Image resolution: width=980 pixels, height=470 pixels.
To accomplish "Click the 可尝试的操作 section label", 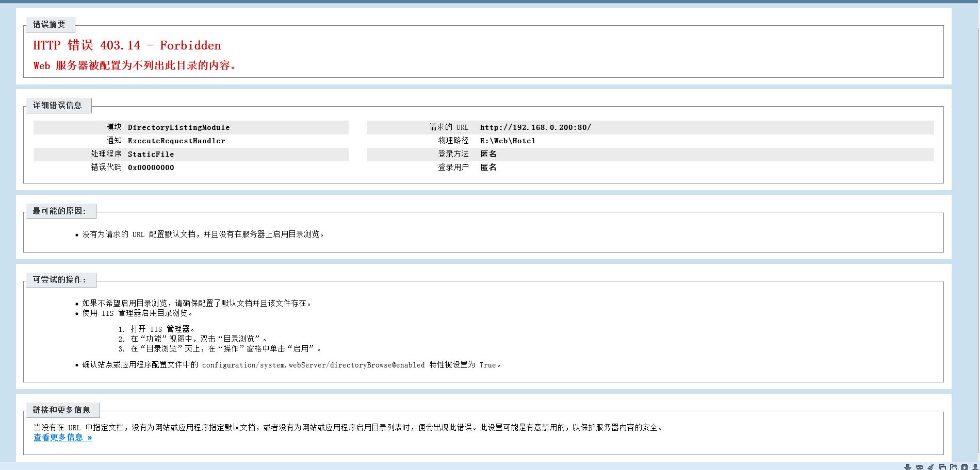I will coord(60,279).
